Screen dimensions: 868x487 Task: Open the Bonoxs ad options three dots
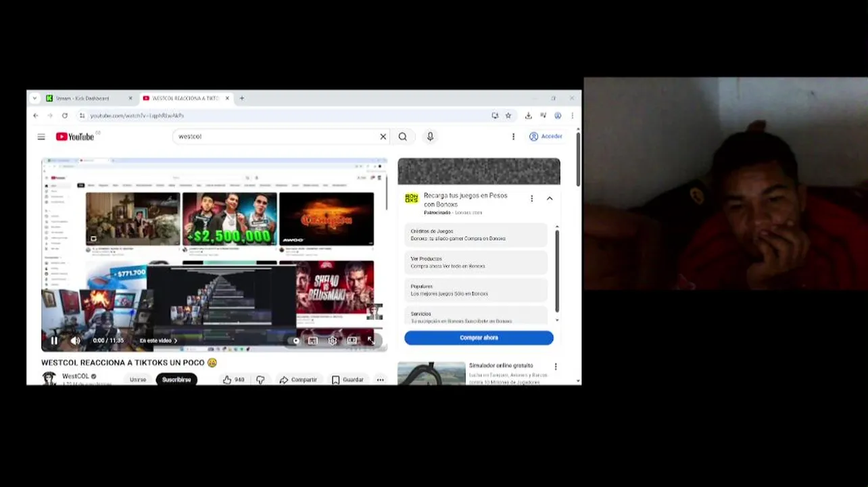point(531,198)
